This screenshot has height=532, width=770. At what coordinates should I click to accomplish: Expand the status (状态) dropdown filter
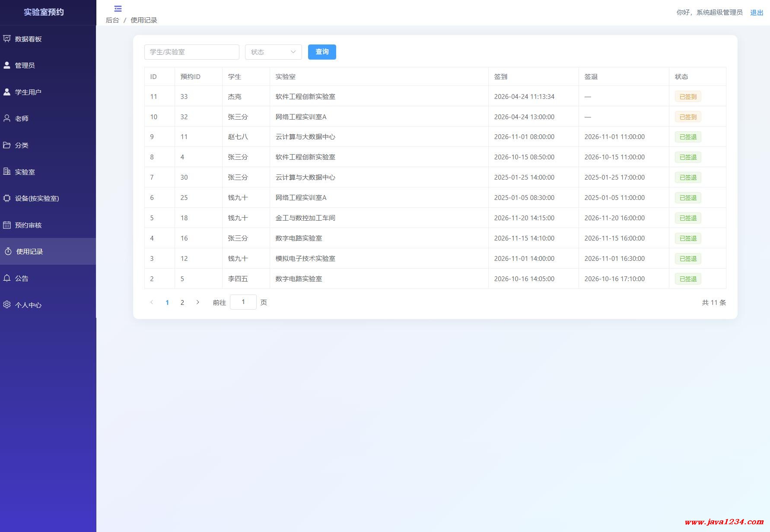coord(273,52)
